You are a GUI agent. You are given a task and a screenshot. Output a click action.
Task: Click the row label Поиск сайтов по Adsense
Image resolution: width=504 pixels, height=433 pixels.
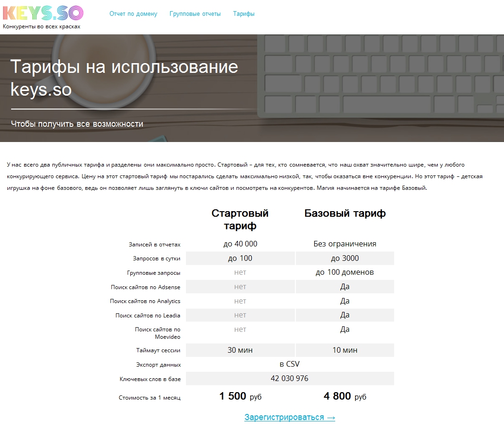click(x=146, y=287)
